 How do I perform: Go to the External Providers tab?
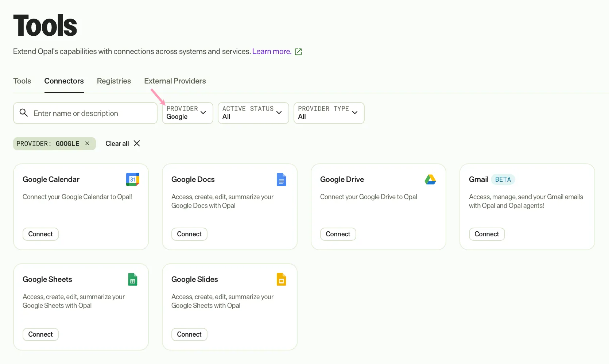[x=175, y=81]
